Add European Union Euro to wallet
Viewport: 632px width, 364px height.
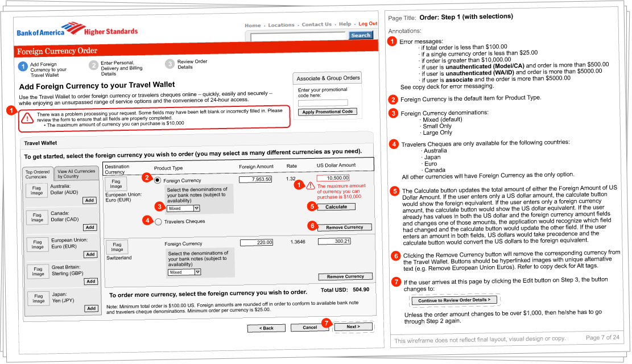[x=90, y=254]
